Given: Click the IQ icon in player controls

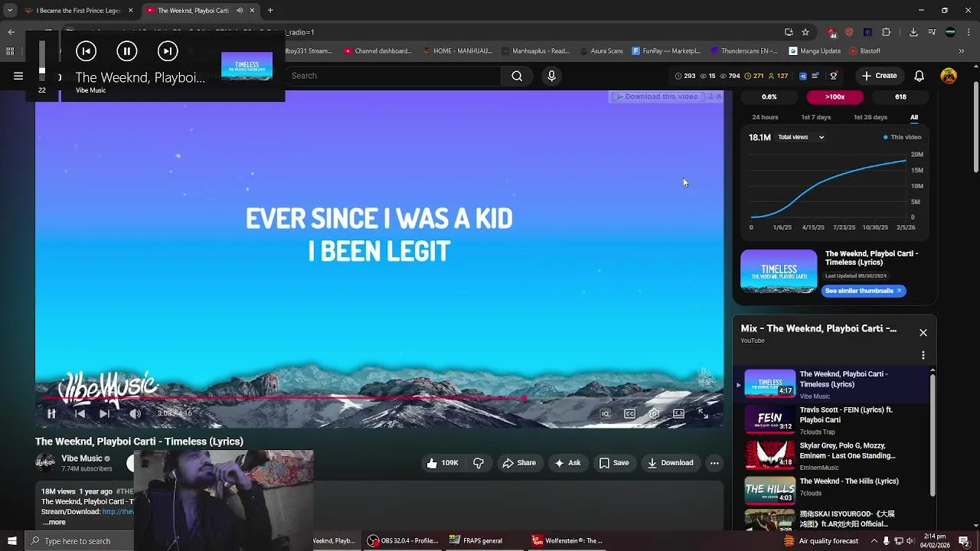Looking at the screenshot, I should coord(605,413).
